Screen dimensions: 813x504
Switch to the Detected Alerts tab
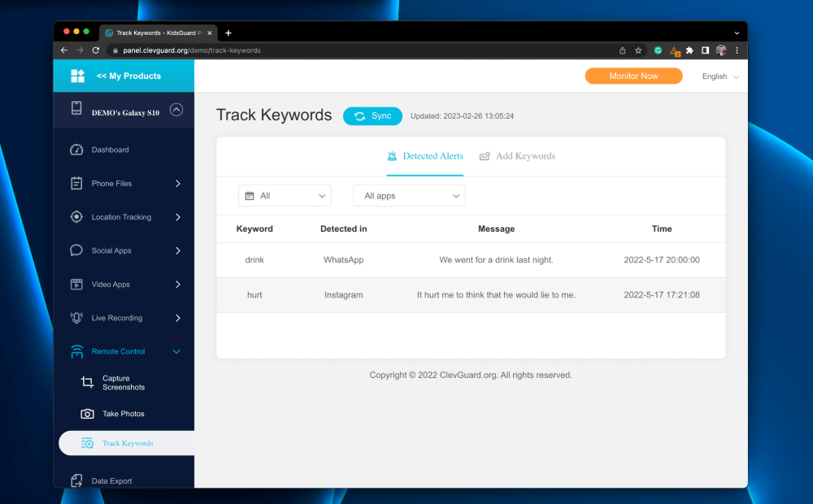click(425, 156)
